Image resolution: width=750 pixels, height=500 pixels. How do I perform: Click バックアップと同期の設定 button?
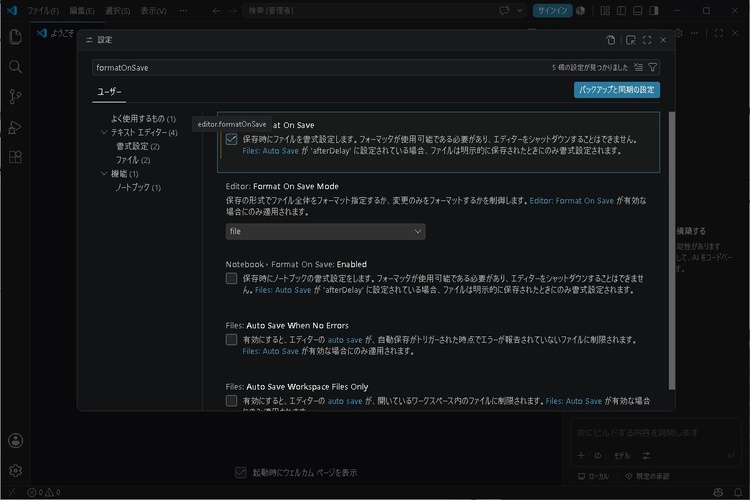pyautogui.click(x=617, y=90)
